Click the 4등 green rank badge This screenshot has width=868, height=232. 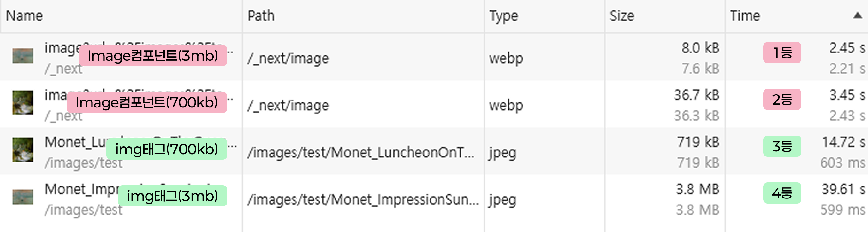pos(782,193)
